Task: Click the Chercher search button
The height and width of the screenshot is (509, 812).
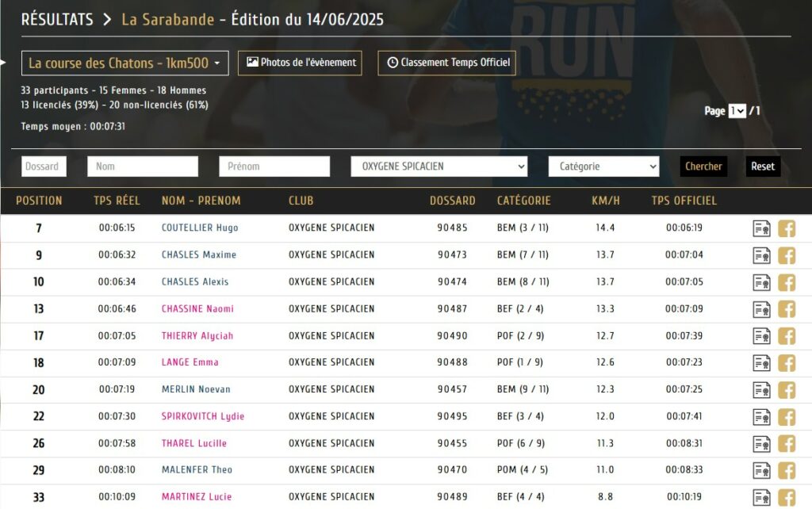Action: (703, 166)
